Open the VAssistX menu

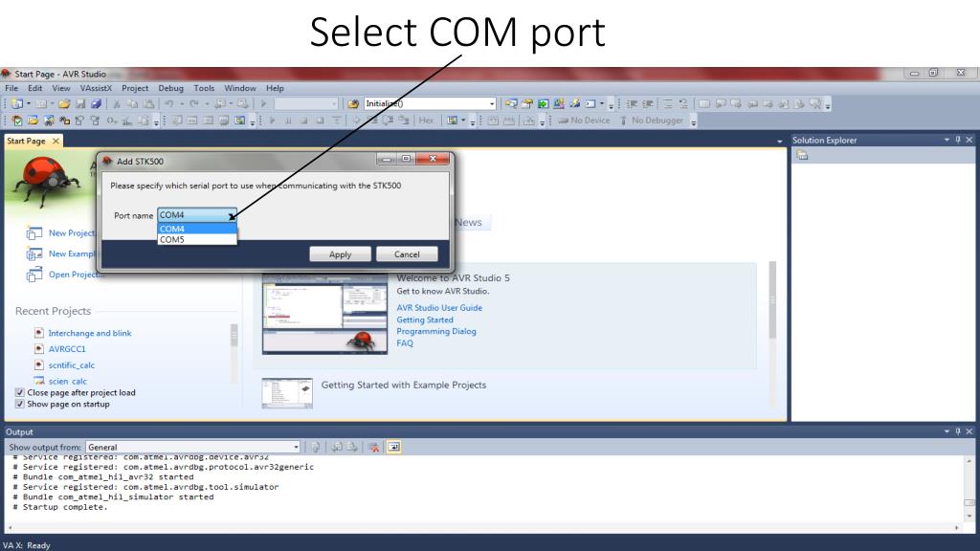96,88
